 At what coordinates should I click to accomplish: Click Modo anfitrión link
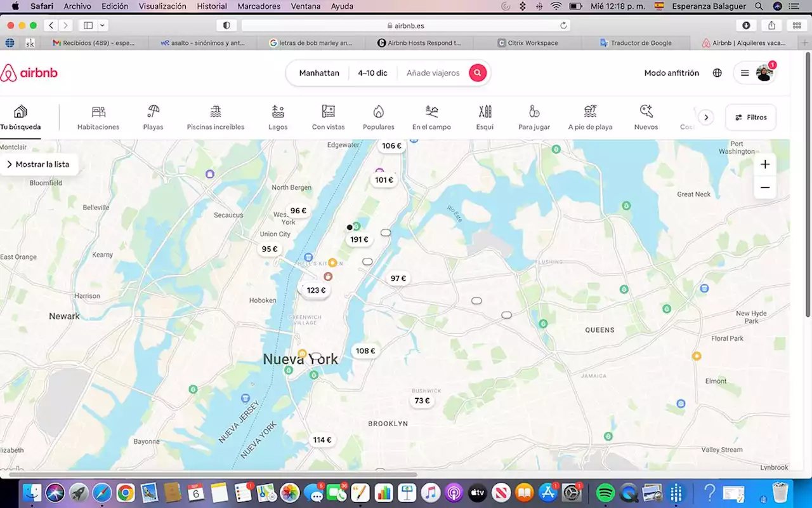tap(672, 73)
